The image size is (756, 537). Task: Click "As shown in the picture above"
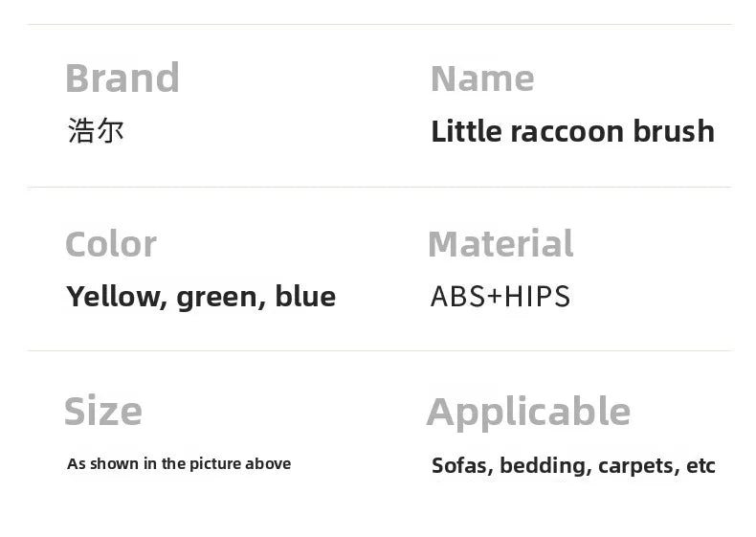(x=178, y=464)
